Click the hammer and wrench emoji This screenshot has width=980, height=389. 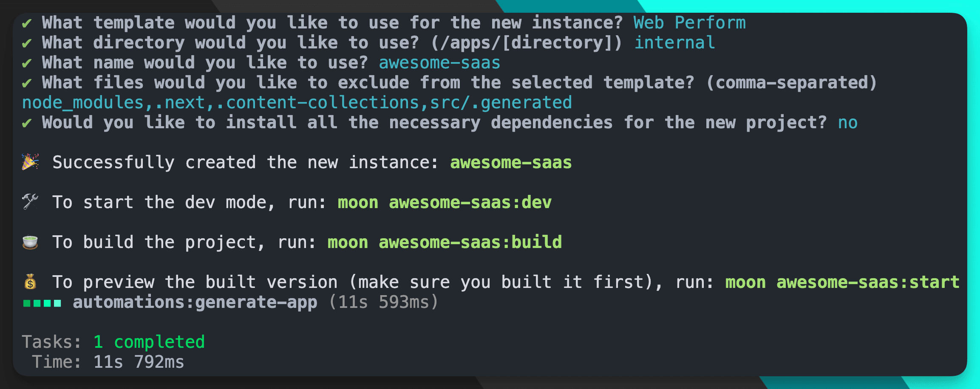point(30,202)
